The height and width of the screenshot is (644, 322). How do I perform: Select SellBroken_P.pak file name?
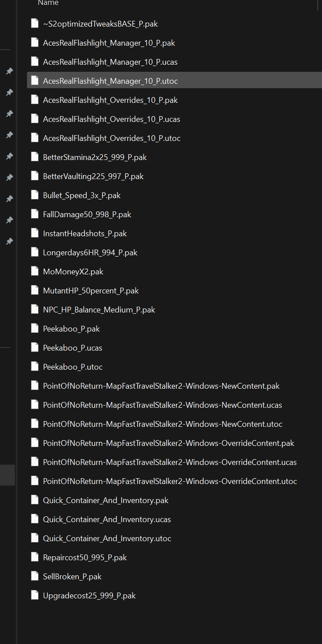click(72, 577)
